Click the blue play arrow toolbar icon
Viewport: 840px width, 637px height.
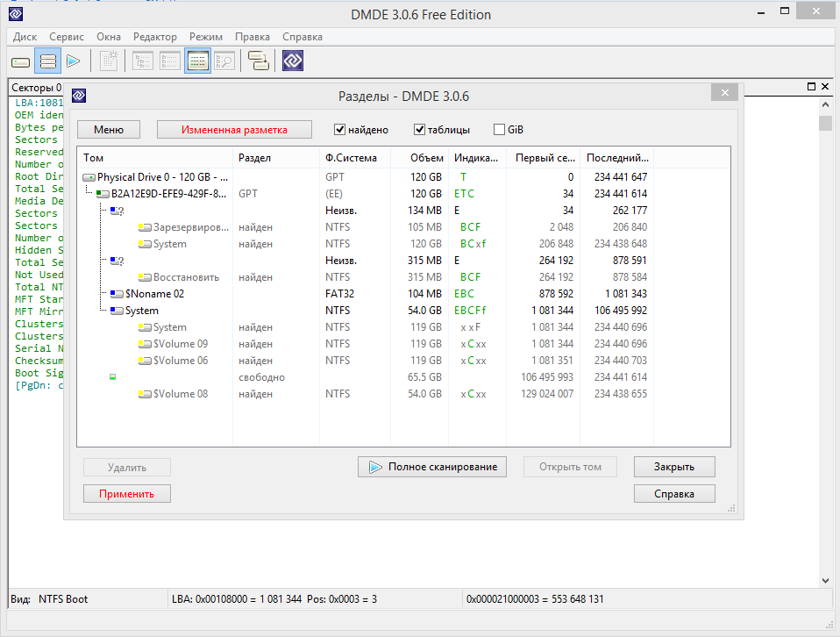(x=74, y=61)
